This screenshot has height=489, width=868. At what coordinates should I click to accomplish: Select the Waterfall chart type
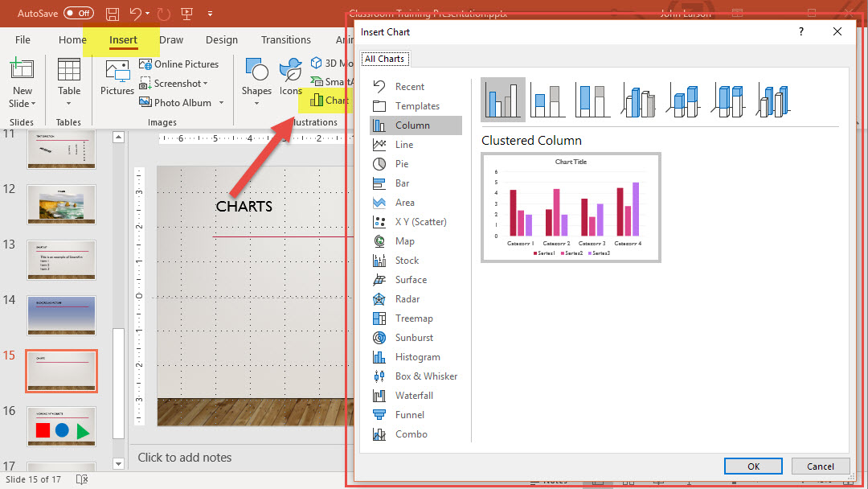click(414, 396)
